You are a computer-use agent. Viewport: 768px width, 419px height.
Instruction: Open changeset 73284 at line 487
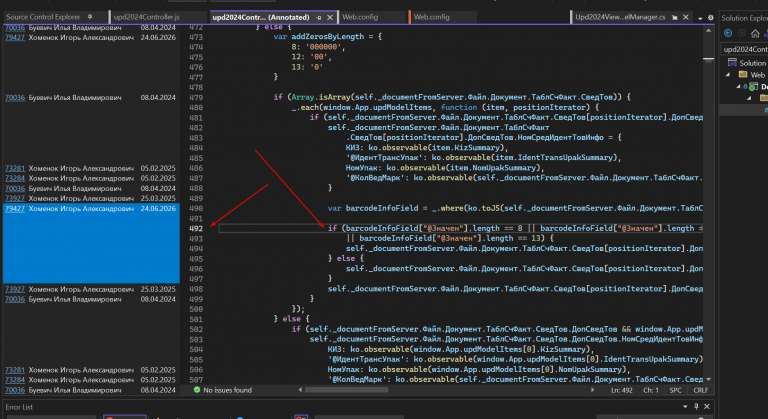coord(15,178)
